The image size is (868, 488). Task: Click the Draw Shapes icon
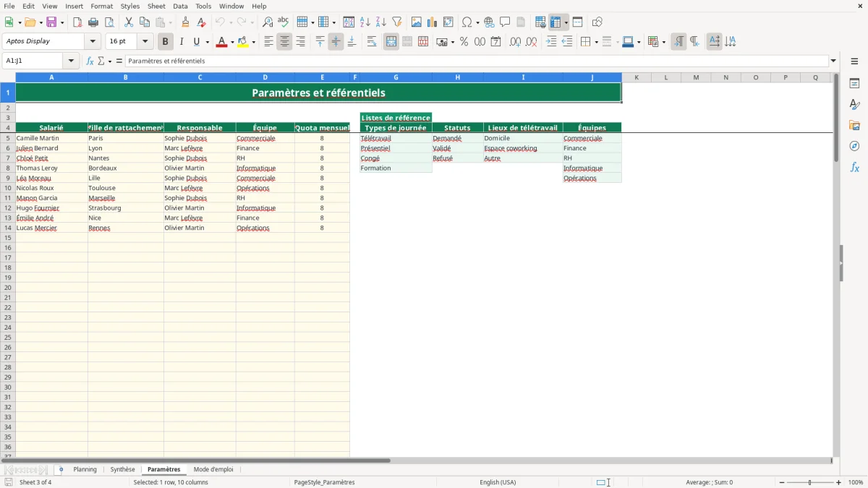597,22
